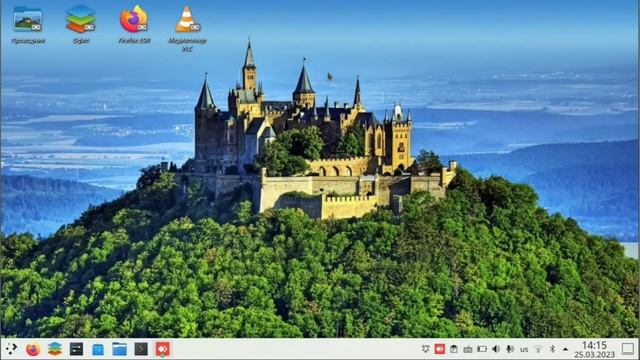640x360 pixels.
Task: Open System Settings from the taskbar
Action: coord(76,349)
